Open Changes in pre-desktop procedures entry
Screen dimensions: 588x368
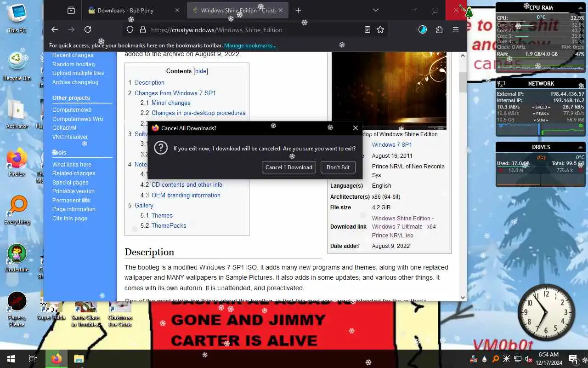pyautogui.click(x=198, y=113)
